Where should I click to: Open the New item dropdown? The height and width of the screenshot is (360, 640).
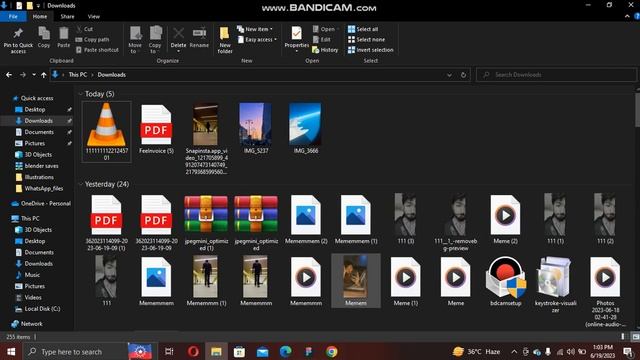tap(255, 29)
